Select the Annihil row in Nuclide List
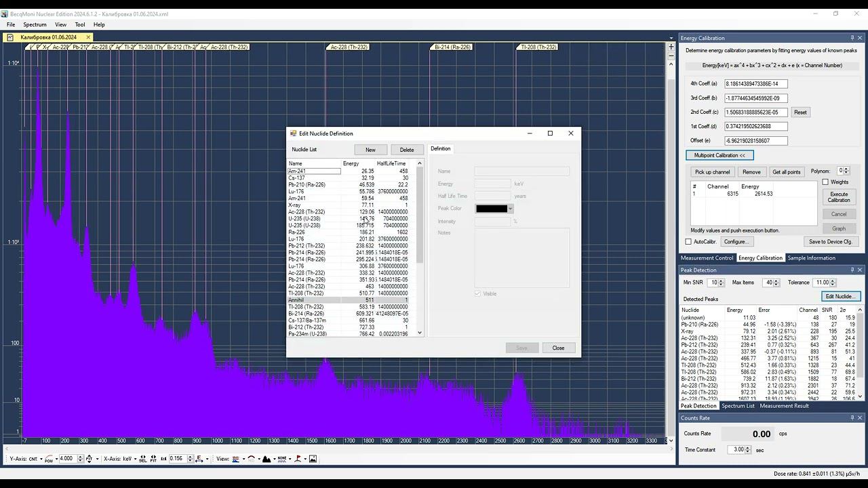This screenshot has height=488, width=868. 348,300
